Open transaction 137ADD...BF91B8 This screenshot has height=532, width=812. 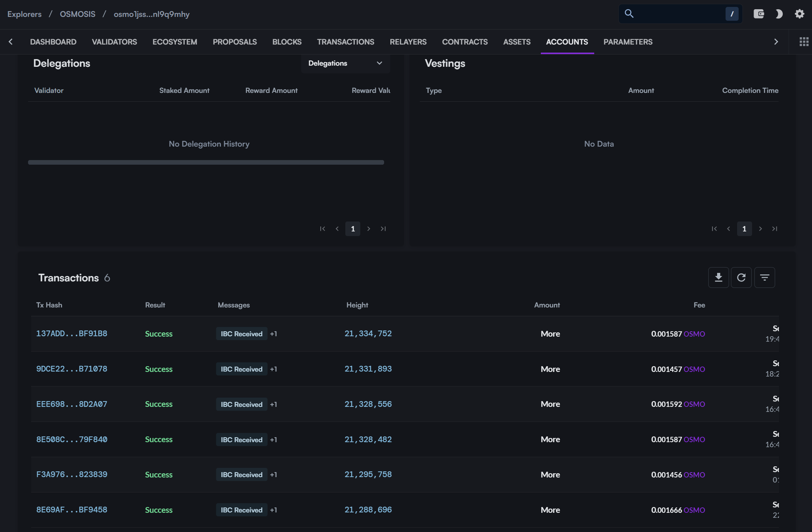click(72, 334)
